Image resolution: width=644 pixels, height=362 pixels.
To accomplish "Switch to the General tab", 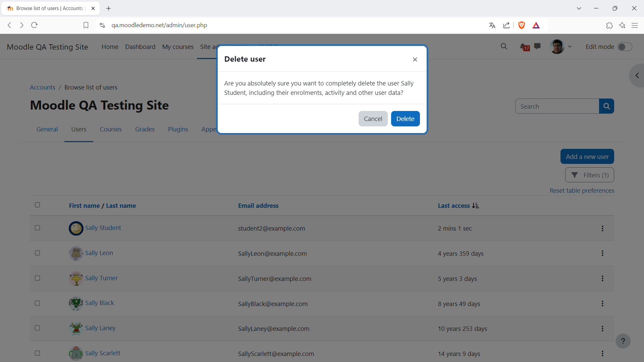I will pyautogui.click(x=47, y=129).
